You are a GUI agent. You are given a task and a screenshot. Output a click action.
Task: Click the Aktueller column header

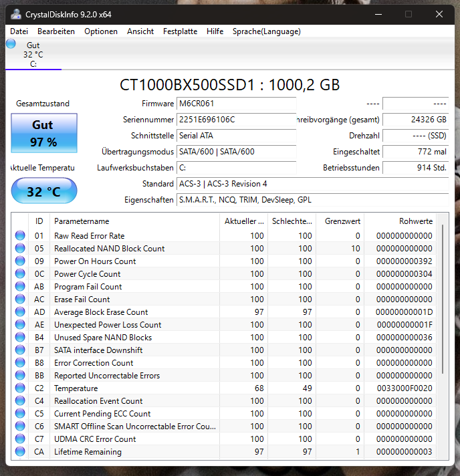pos(243,221)
